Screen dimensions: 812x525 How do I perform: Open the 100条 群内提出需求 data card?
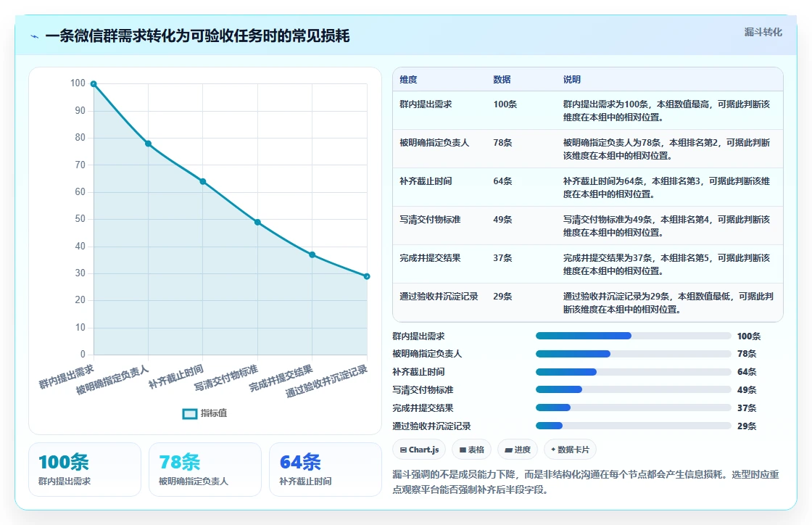85,470
